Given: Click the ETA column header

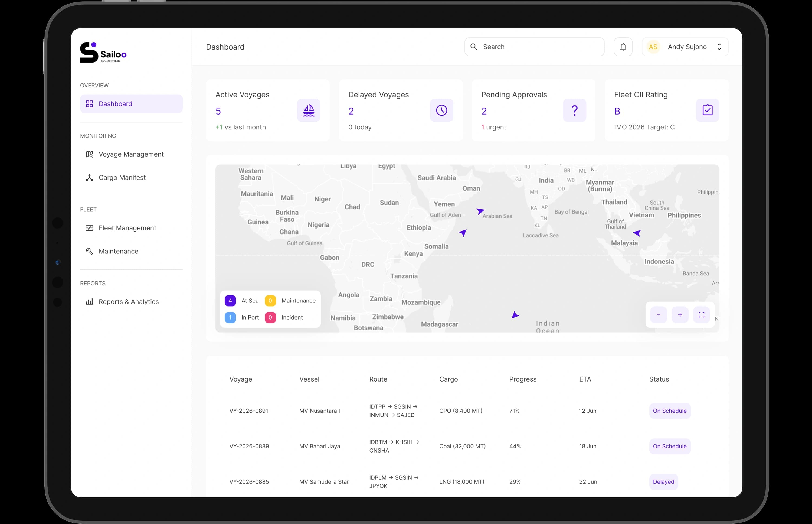Looking at the screenshot, I should tap(585, 379).
